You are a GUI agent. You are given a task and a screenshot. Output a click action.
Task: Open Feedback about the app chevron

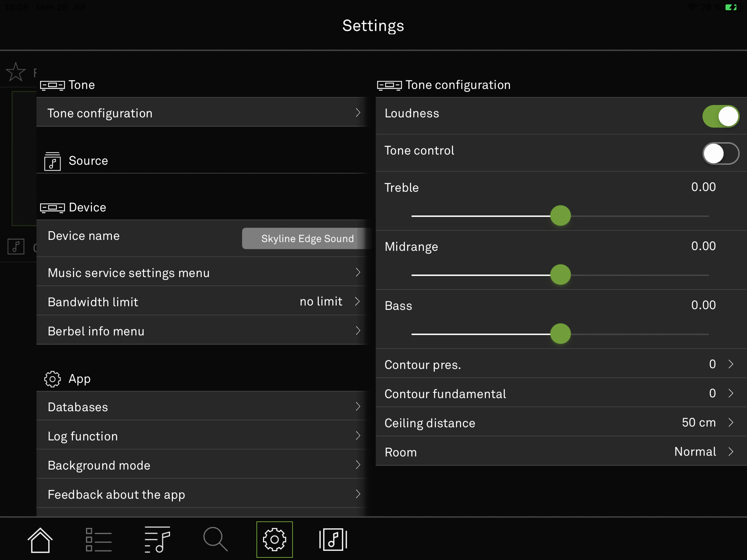click(x=358, y=494)
